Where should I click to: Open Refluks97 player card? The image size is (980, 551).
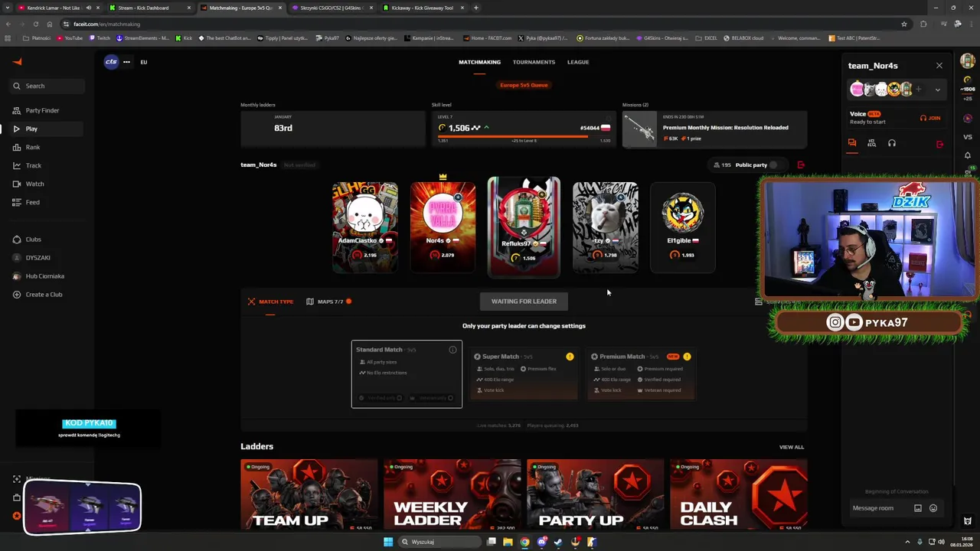pyautogui.click(x=524, y=227)
